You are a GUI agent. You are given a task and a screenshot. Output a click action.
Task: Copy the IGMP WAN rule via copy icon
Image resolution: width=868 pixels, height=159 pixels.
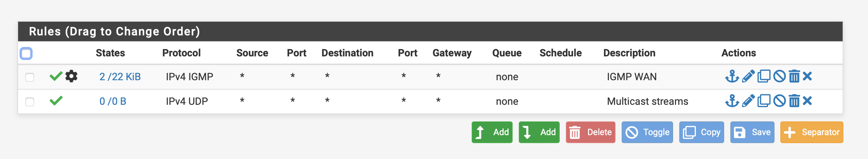coord(764,77)
